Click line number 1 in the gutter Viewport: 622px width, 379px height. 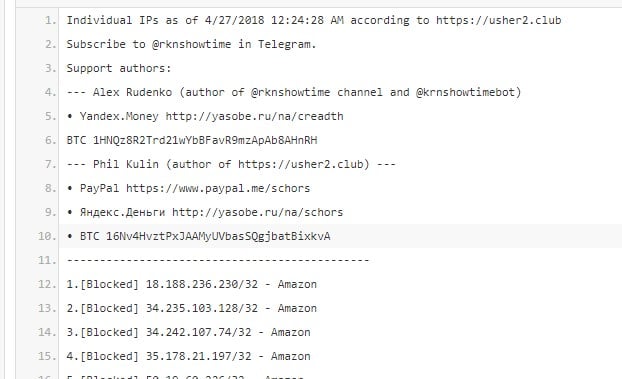tap(50, 20)
